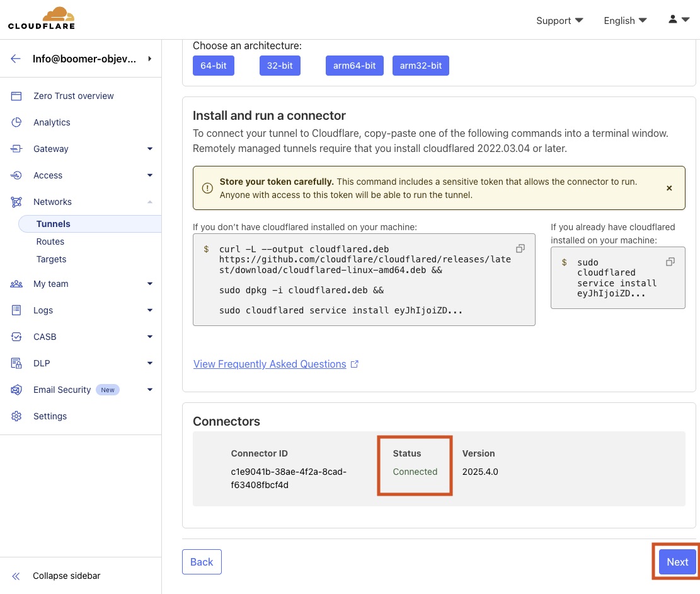Click the back arrow beside account name
Viewport: 700px width, 594px height.
point(16,59)
